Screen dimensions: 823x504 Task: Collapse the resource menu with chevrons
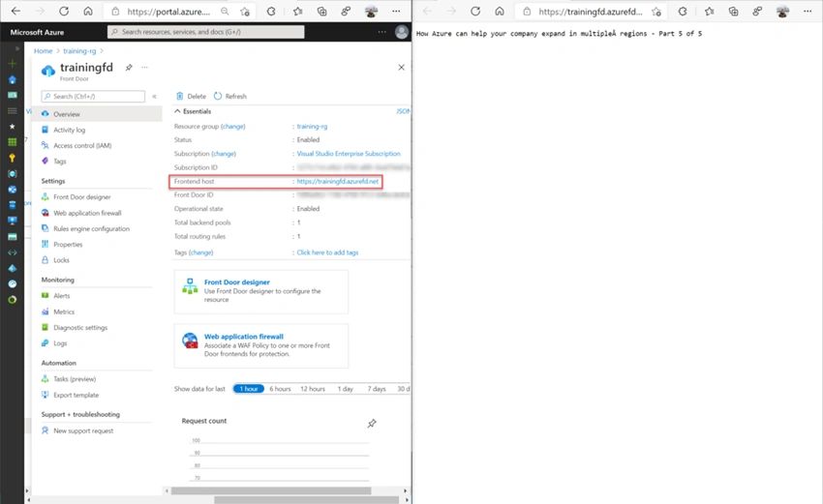154,97
